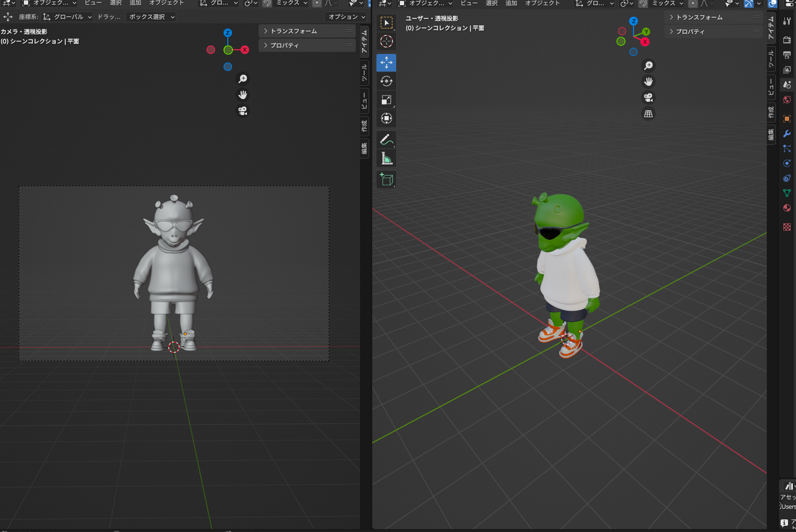Activate the Scale tool

(x=386, y=99)
